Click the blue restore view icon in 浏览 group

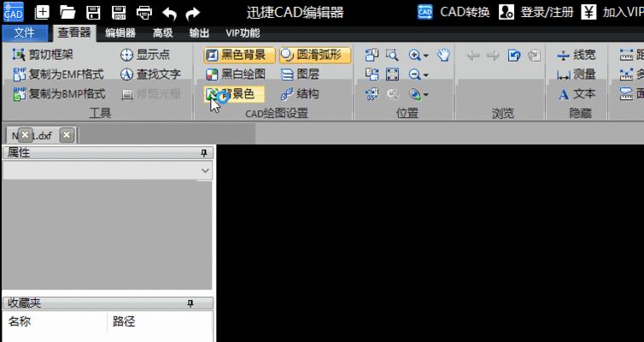click(514, 55)
